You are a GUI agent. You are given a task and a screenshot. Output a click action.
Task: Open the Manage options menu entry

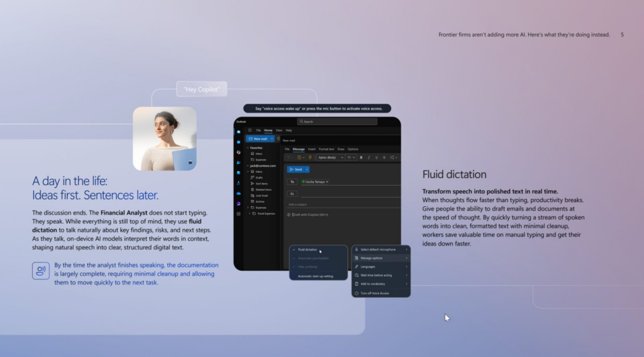click(381, 258)
